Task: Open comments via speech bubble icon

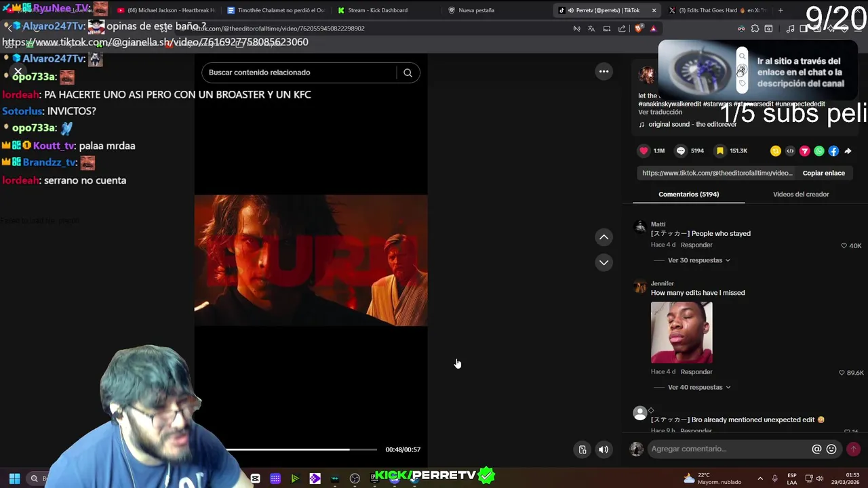Action: (681, 150)
